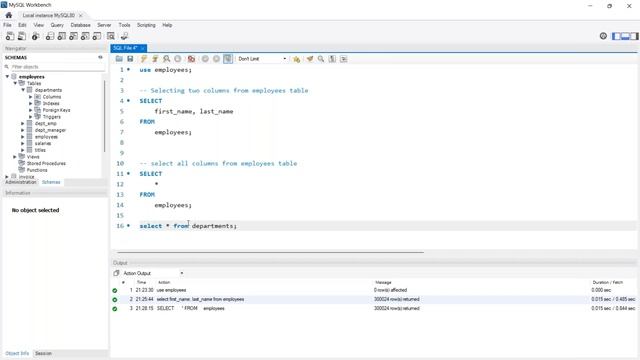
Task: Expand the Foreign Keys node
Action: pyautogui.click(x=31, y=110)
